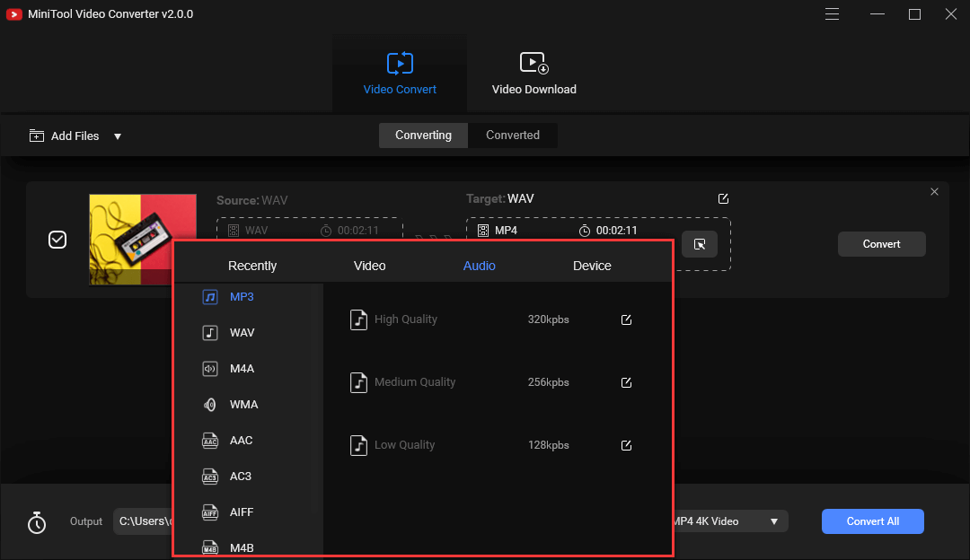This screenshot has height=560, width=970.
Task: Click the edit icon beside Target WAV
Action: [x=723, y=198]
